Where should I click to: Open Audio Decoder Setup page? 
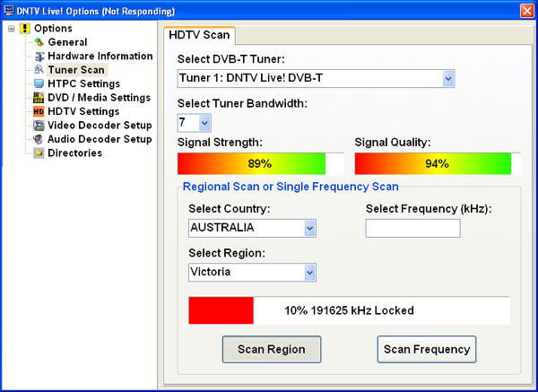point(100,139)
